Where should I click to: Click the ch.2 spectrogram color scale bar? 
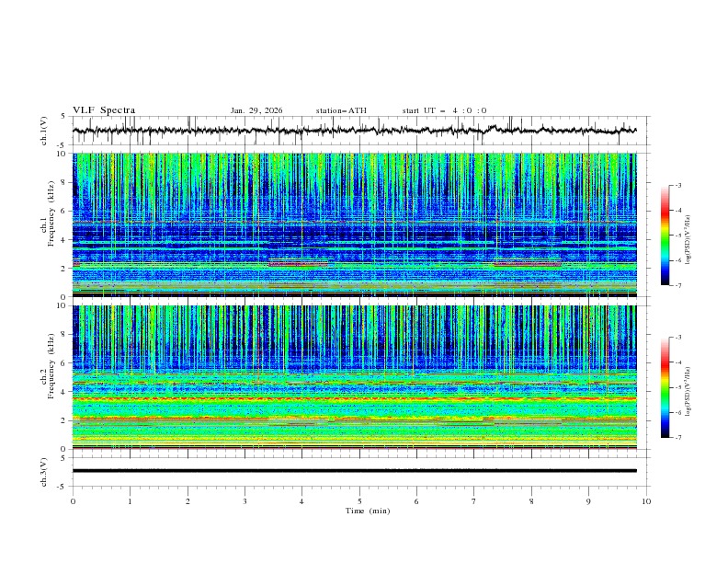click(x=665, y=387)
